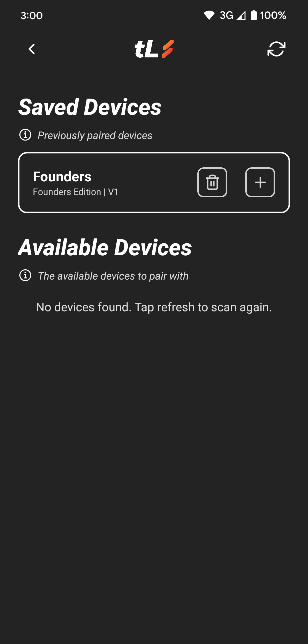The width and height of the screenshot is (308, 644).
Task: Tap the No devices found message
Action: [x=154, y=307]
